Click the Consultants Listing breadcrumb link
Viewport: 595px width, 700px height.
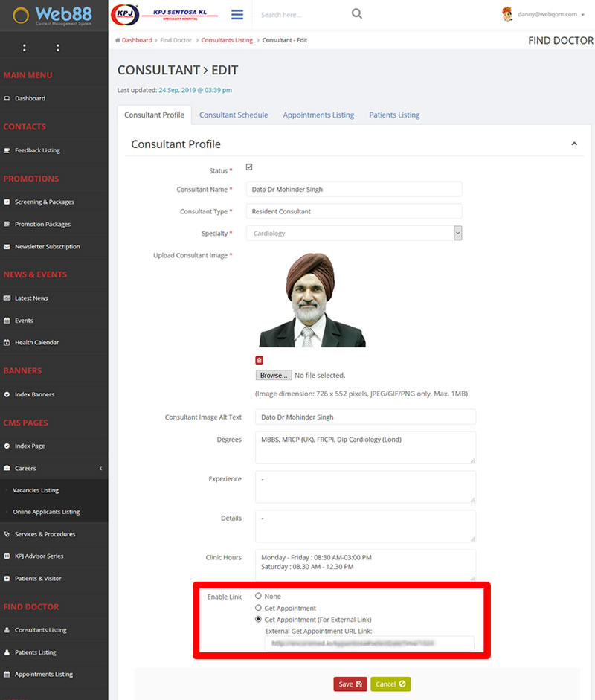(227, 40)
